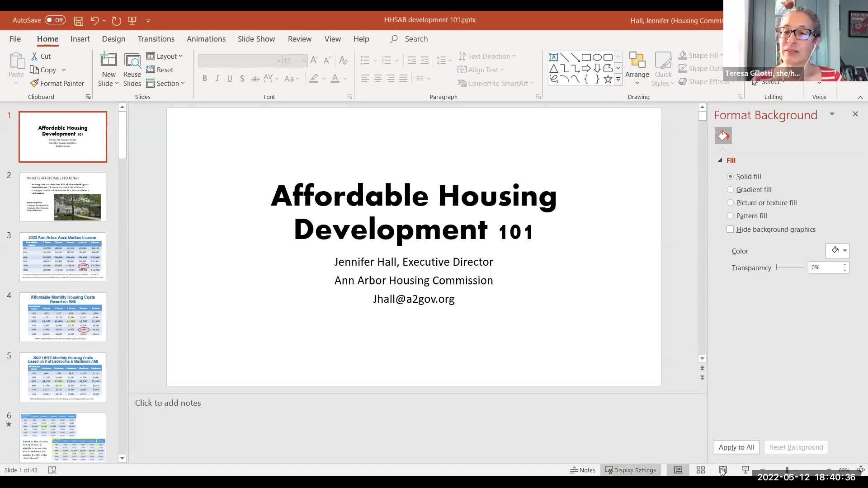The image size is (868, 488).
Task: Switch to Design tab
Action: pos(113,39)
